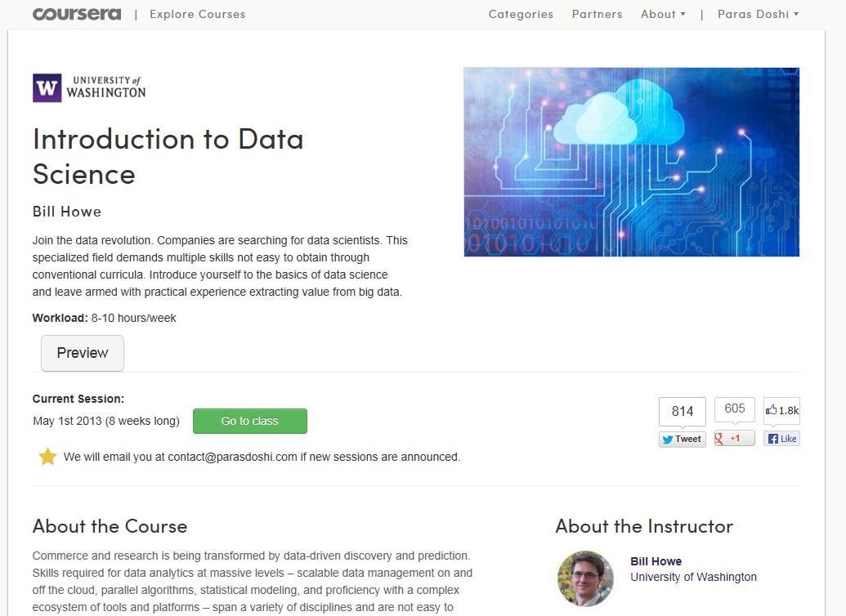
Task: Click the Coursera logo
Action: point(77,14)
